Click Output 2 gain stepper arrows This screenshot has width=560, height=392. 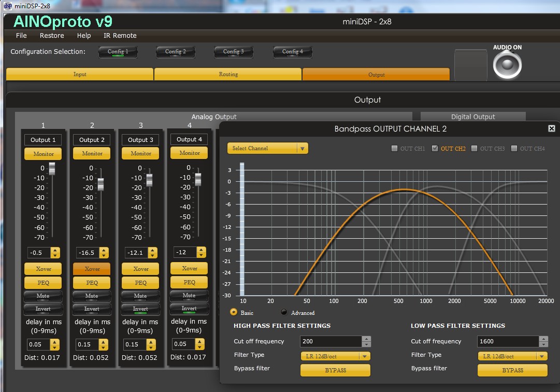pyautogui.click(x=104, y=252)
